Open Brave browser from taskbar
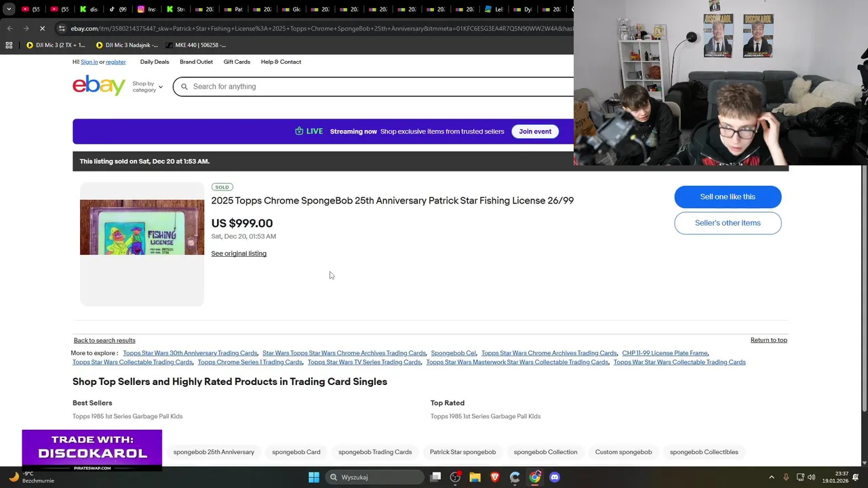 tap(495, 477)
